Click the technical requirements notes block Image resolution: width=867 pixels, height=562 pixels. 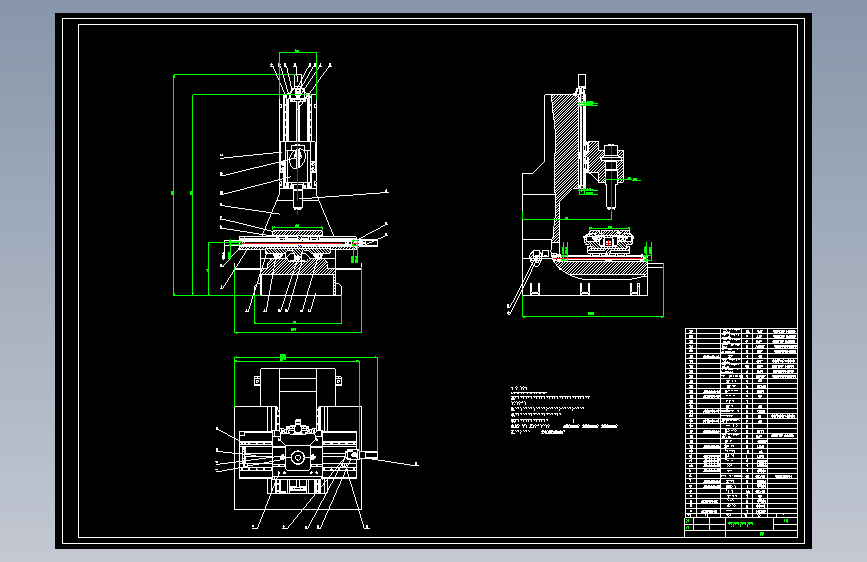pos(563,410)
